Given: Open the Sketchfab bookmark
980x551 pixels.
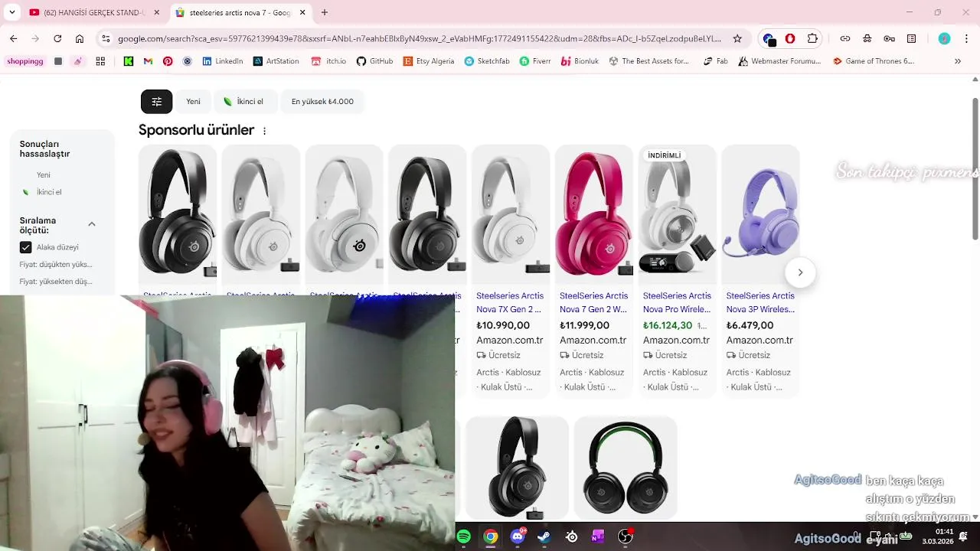Looking at the screenshot, I should pyautogui.click(x=487, y=61).
